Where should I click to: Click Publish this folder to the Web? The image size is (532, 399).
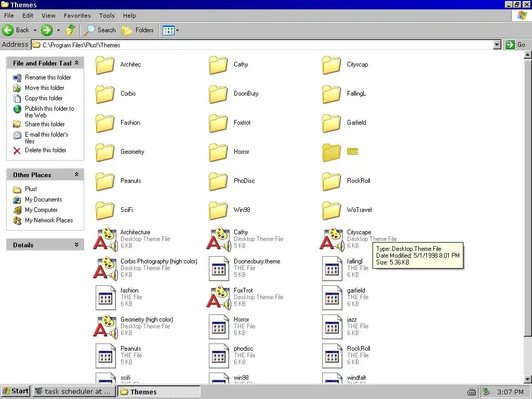tap(44, 112)
